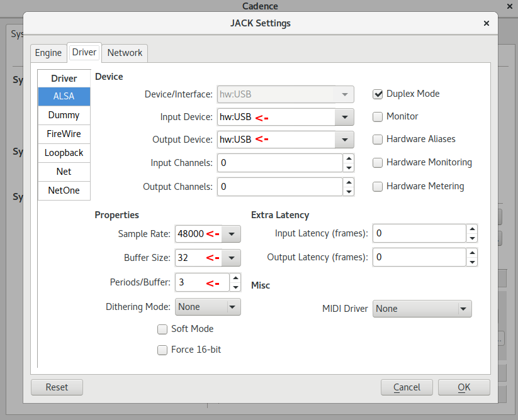Select the Net driver

64,172
